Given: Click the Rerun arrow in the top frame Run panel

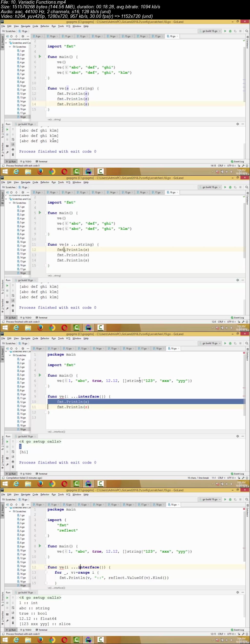Looking at the screenshot, I should 7,129.
